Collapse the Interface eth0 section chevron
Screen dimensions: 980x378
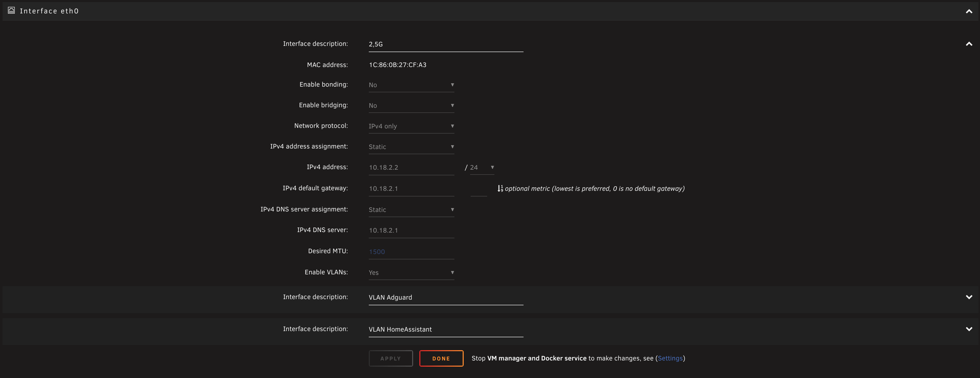point(969,11)
